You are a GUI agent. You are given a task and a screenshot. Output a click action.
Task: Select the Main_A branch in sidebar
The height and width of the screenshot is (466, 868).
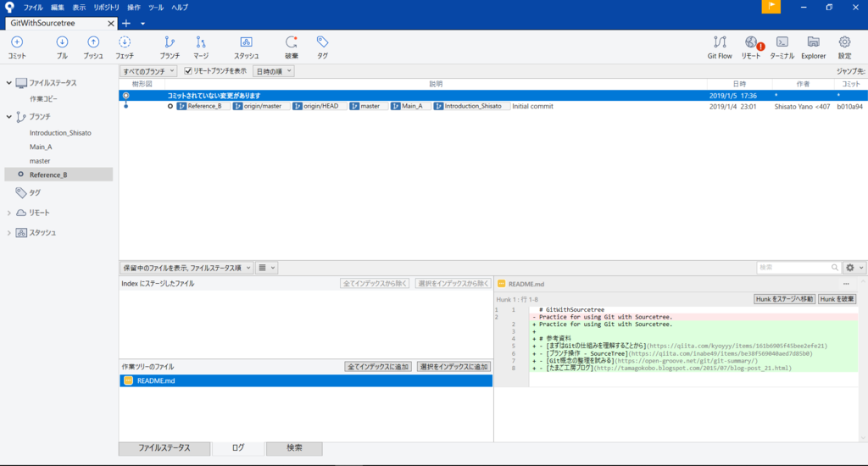(41, 147)
